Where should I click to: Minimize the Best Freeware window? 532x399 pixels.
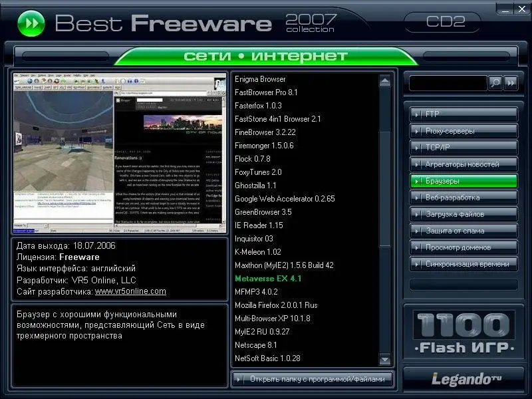pos(505,9)
